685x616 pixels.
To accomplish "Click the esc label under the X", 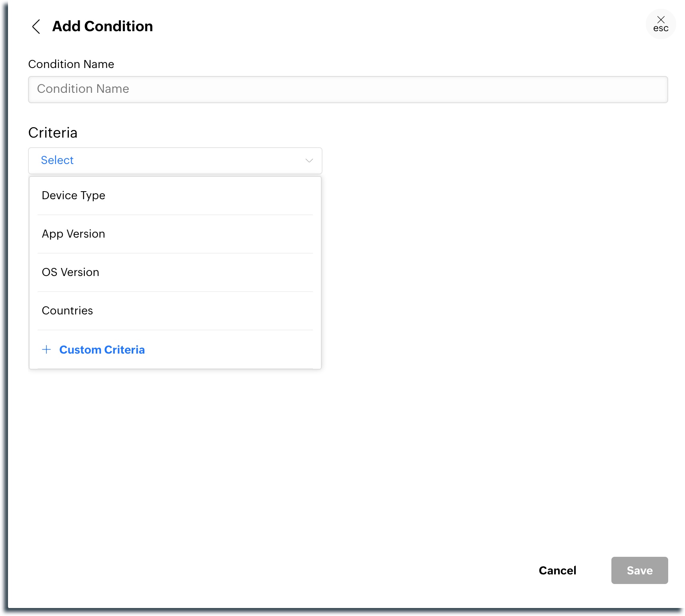I will coord(661,29).
